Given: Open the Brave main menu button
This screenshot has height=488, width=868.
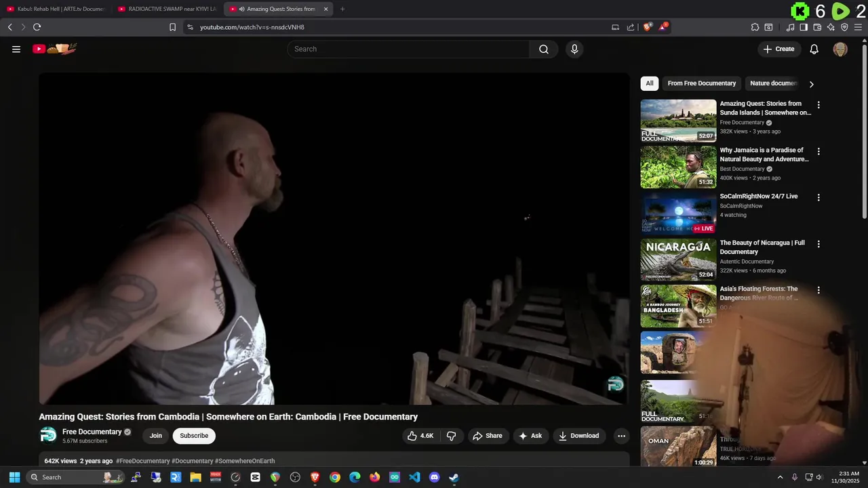Looking at the screenshot, I should [x=857, y=27].
